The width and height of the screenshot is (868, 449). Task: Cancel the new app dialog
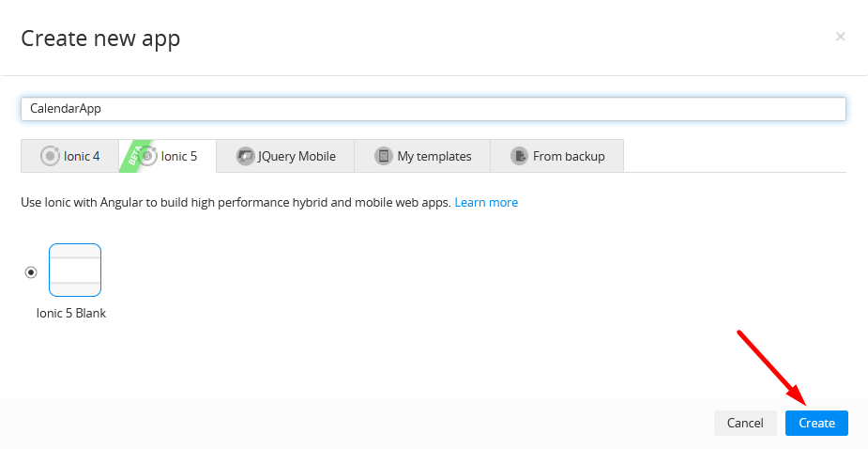tap(745, 423)
